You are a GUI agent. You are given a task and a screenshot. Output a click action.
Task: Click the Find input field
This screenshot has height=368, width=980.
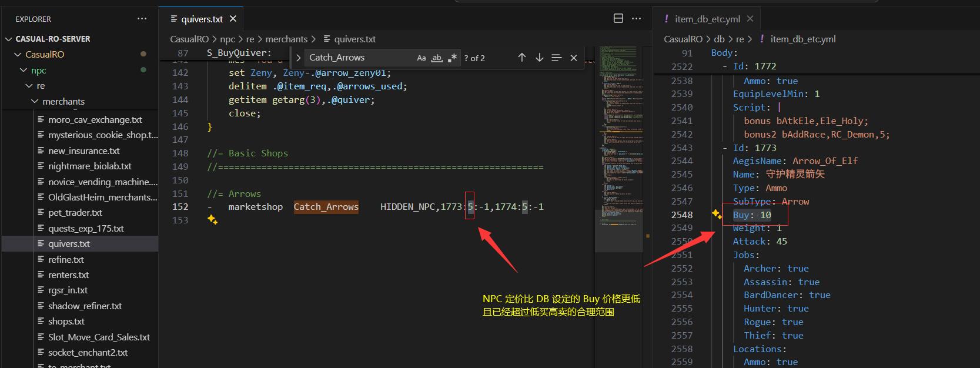click(x=360, y=58)
